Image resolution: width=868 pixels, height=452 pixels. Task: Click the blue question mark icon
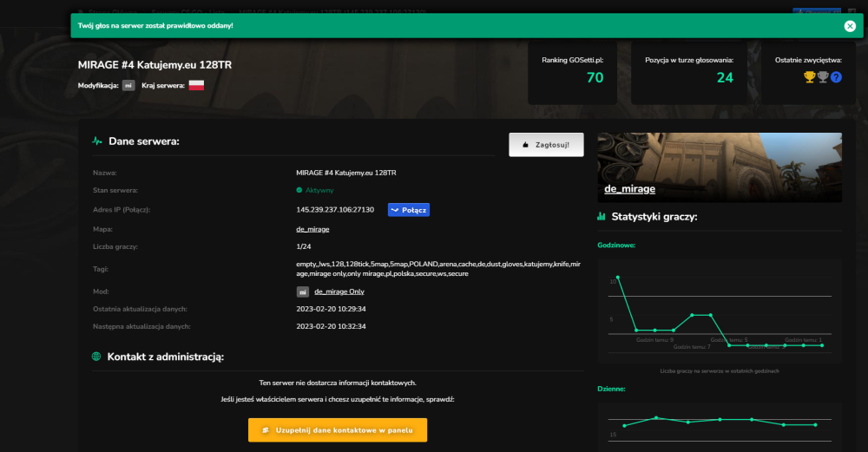click(x=837, y=77)
